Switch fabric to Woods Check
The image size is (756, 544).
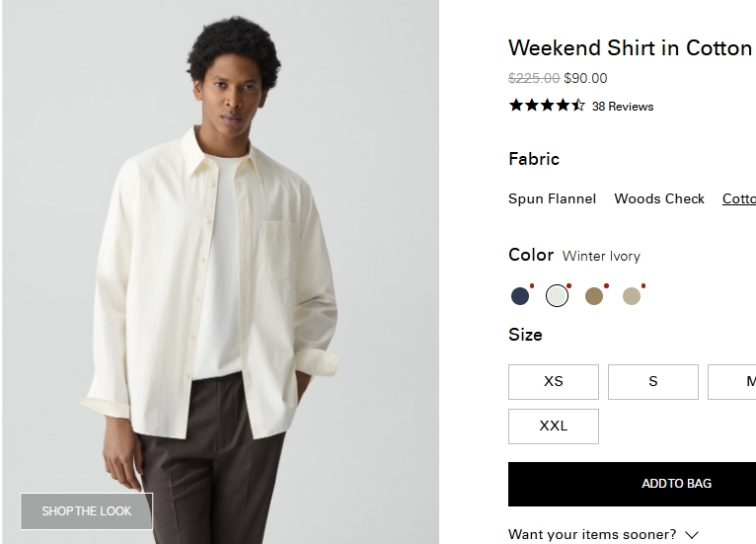point(659,198)
